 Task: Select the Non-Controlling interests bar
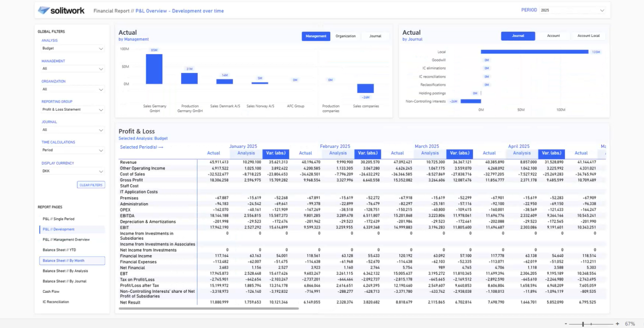click(x=471, y=101)
